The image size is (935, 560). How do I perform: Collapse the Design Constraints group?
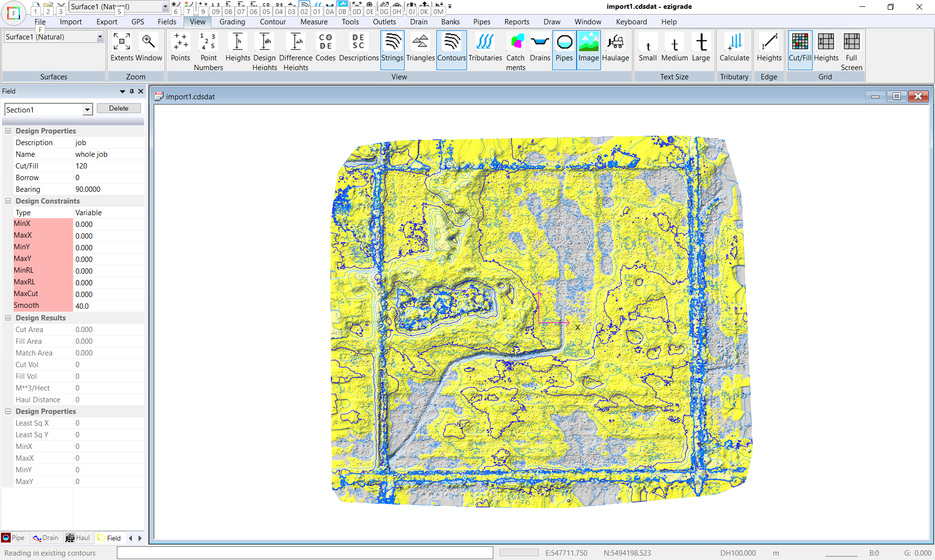(x=8, y=201)
